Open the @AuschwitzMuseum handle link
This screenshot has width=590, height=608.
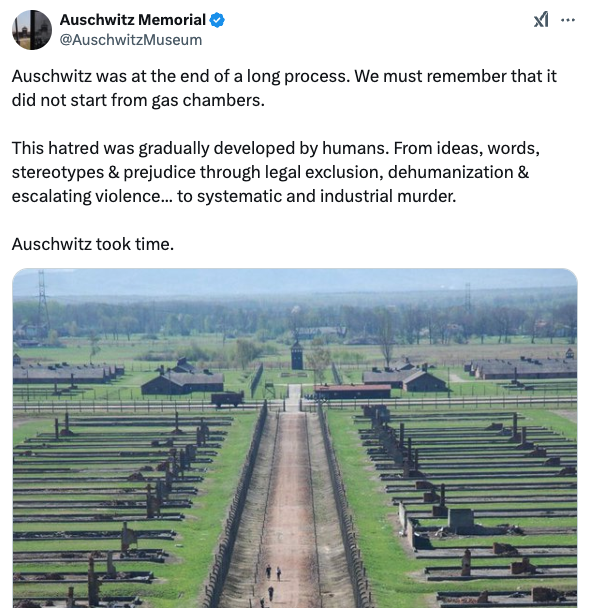(x=131, y=40)
